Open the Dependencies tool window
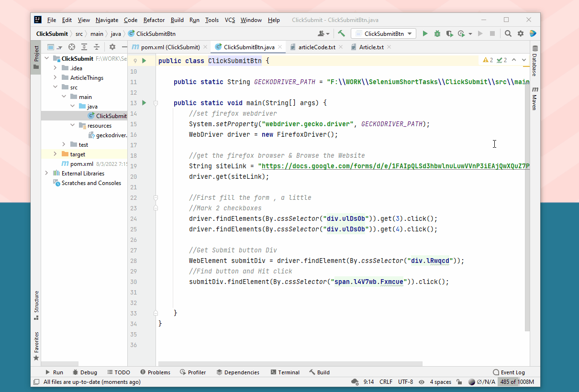Image resolution: width=579 pixels, height=392 pixels. point(238,372)
